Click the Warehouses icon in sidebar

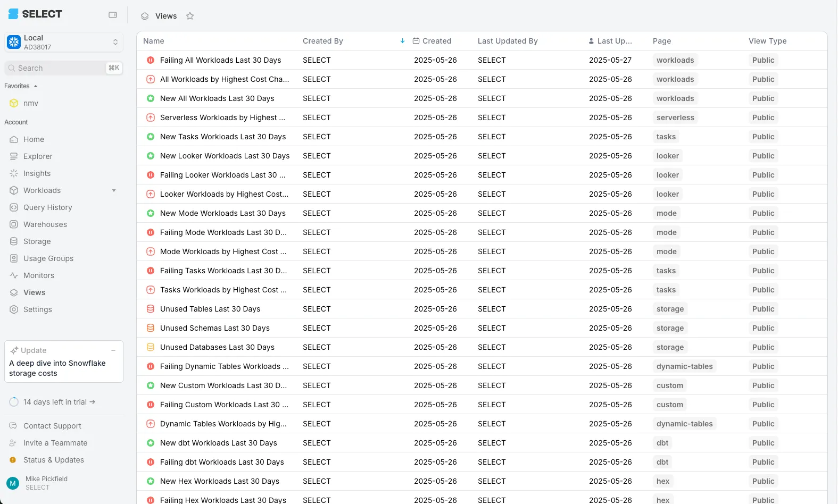point(14,224)
